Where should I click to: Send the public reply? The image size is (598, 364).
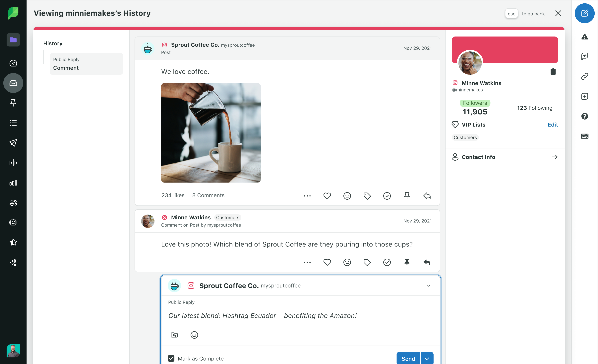point(408,358)
